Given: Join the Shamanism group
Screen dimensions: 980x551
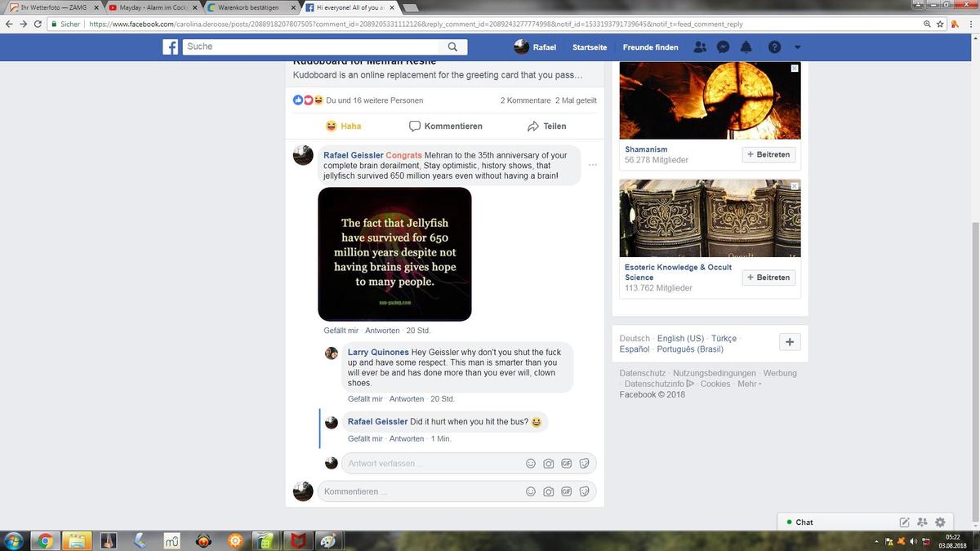Looking at the screenshot, I should [768, 154].
